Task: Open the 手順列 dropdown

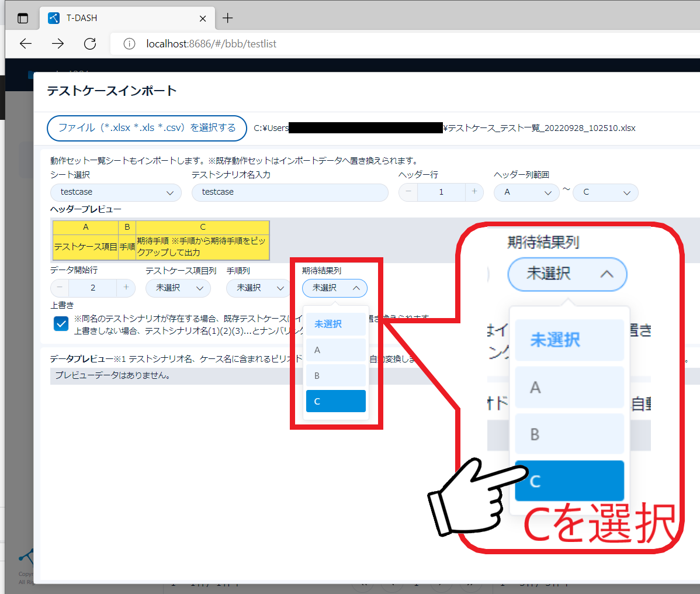Action: click(258, 288)
